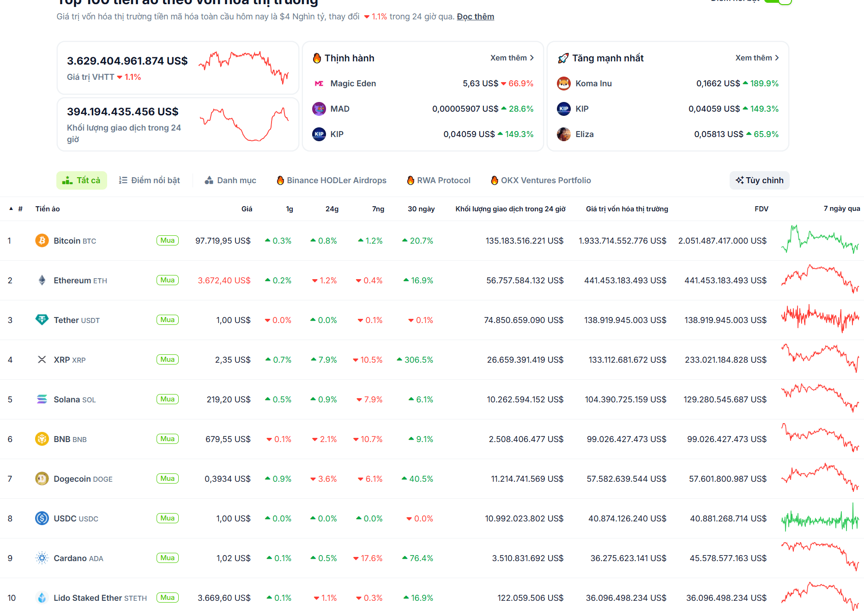
Task: Click the flame icon beside Thịnh hành
Action: 317,58
